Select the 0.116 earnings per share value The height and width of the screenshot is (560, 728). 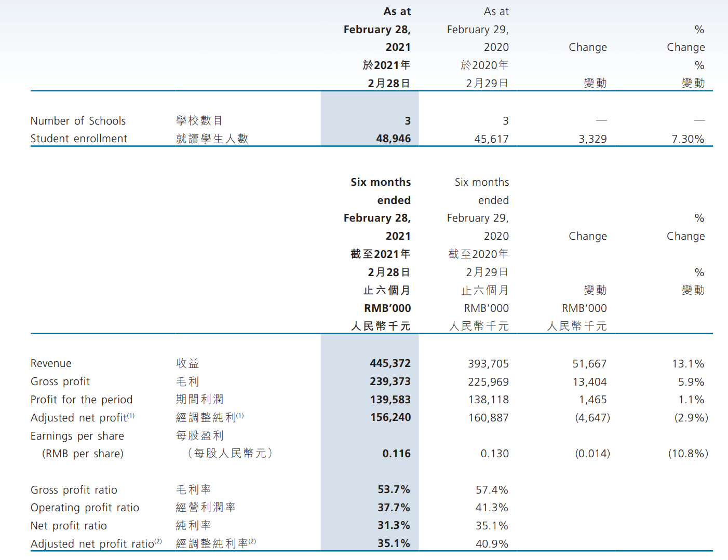point(396,454)
